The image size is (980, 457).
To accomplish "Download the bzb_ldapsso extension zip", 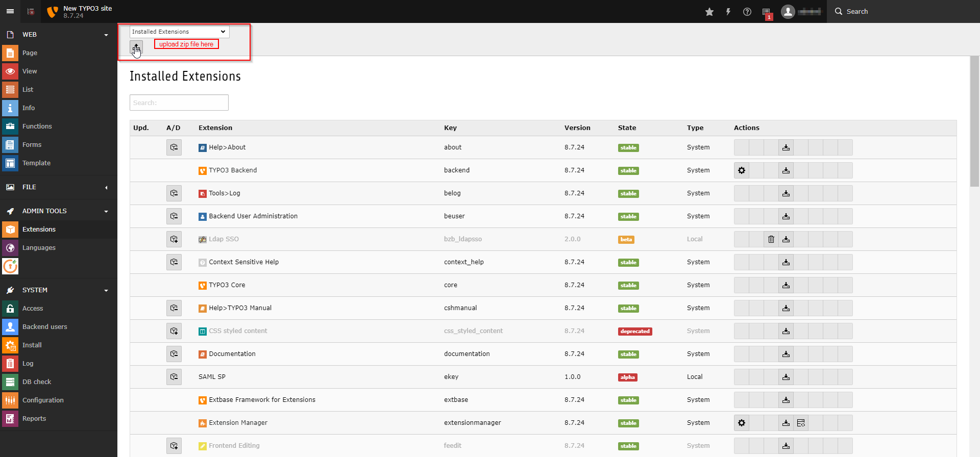I will 786,239.
